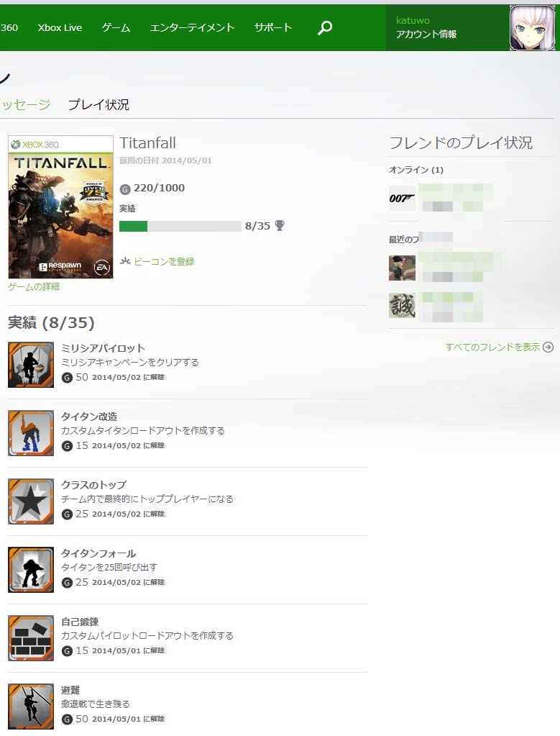The width and height of the screenshot is (560, 736).
Task: Click the ゲームの詳細 link
Action: pyautogui.click(x=34, y=287)
